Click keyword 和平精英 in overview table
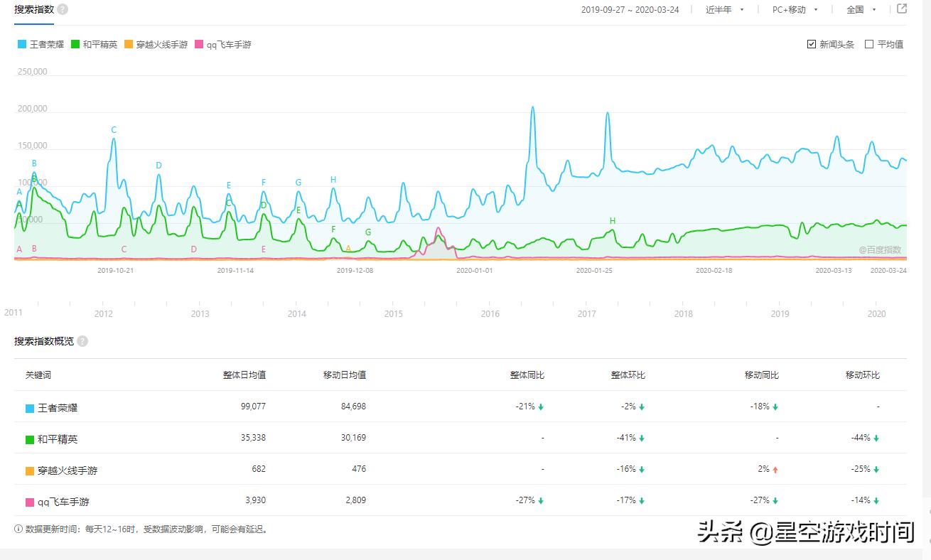 coord(58,440)
